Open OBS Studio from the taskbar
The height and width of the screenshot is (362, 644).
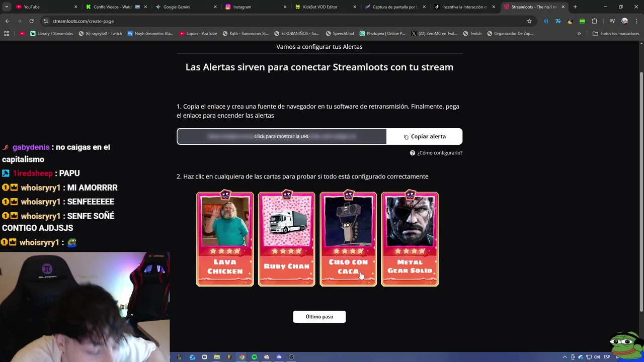coord(291,357)
